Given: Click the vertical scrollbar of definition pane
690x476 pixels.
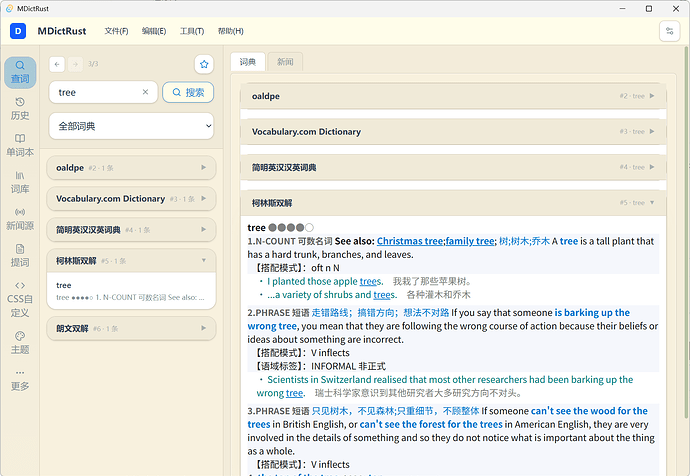Looking at the screenshot, I should click(x=687, y=231).
